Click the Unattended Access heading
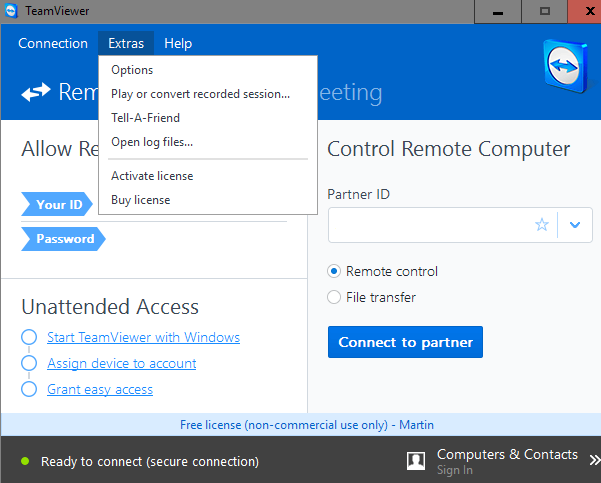 click(110, 307)
